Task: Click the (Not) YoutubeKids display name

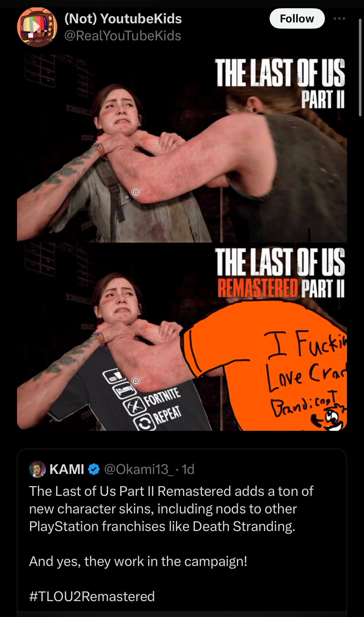Action: [x=123, y=18]
